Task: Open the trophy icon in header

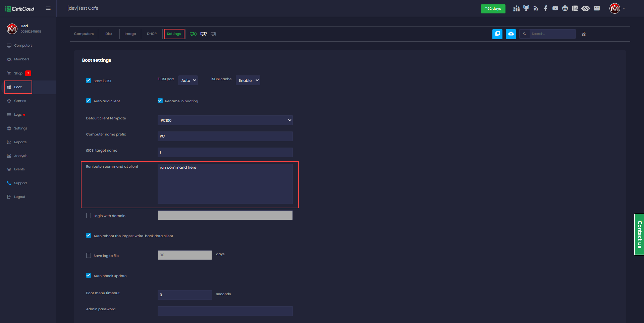Action: (x=526, y=8)
